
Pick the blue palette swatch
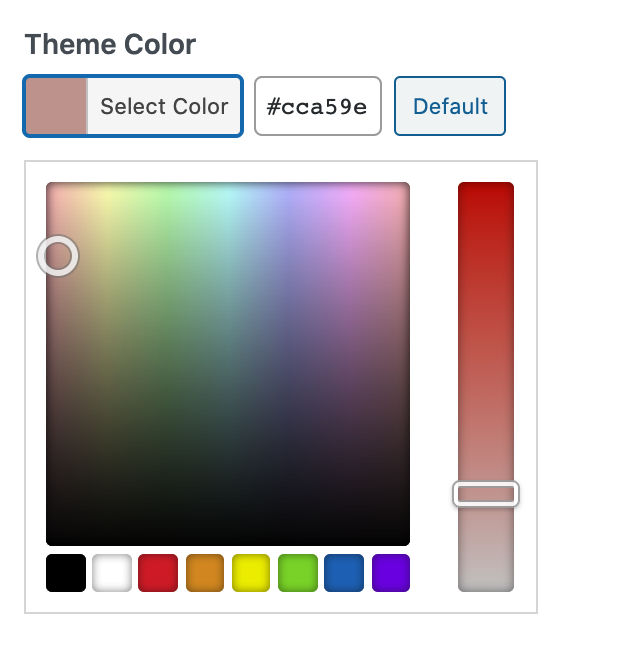[344, 573]
